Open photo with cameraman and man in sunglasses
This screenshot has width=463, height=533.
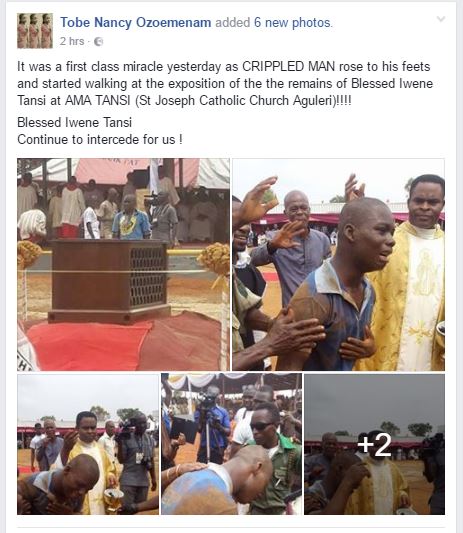(x=232, y=444)
